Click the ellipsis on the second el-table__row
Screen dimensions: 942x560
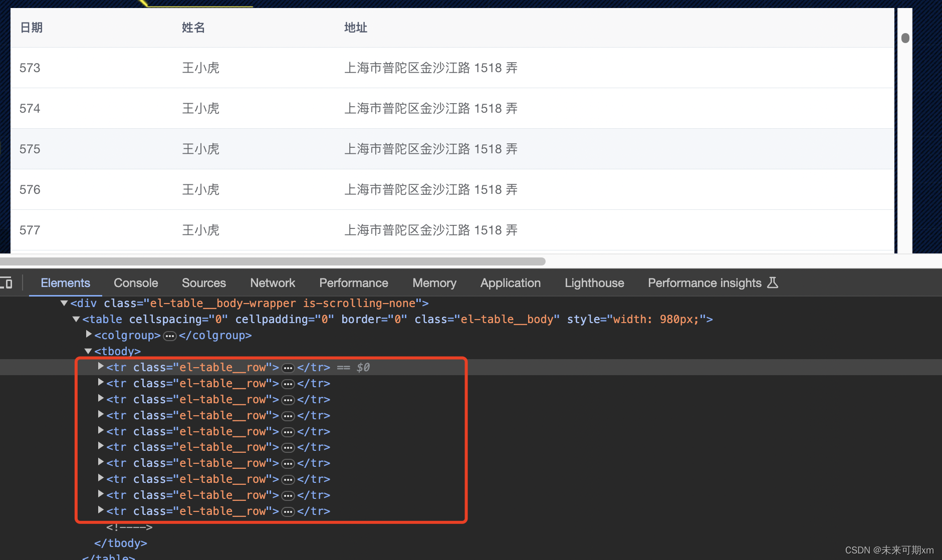point(288,384)
